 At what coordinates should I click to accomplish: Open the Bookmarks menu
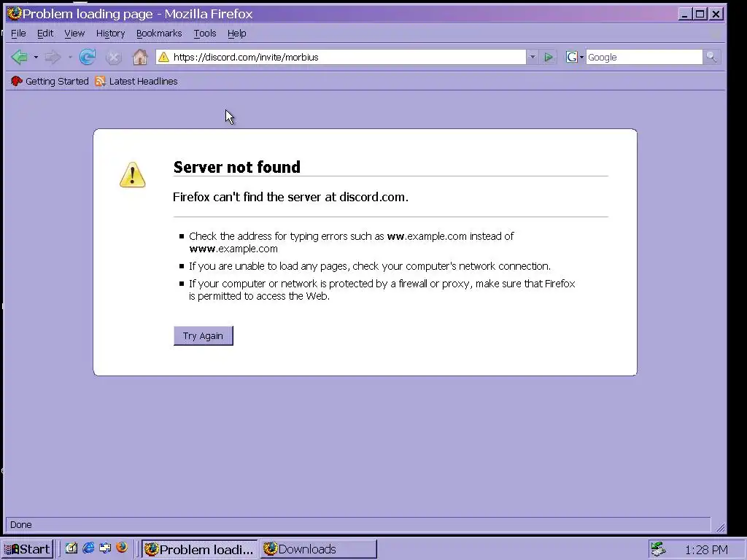159,34
